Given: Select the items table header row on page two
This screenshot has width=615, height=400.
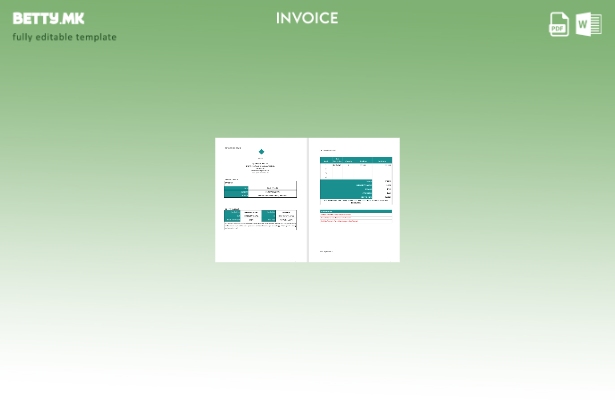Looking at the screenshot, I should click(355, 160).
